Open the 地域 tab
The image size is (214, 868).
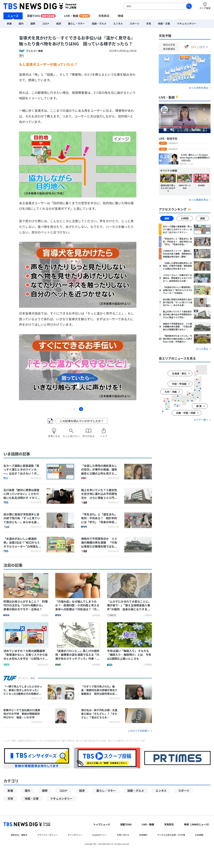120,16
